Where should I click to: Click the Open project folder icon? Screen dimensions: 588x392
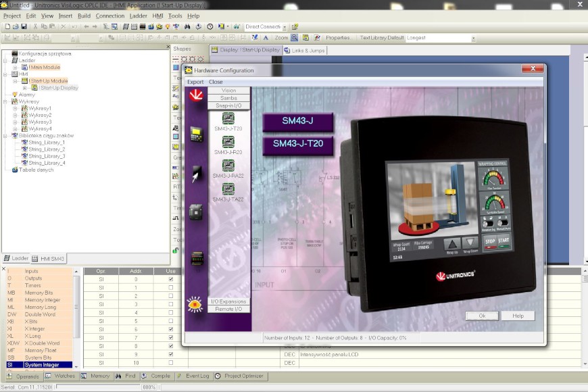[x=16, y=26]
